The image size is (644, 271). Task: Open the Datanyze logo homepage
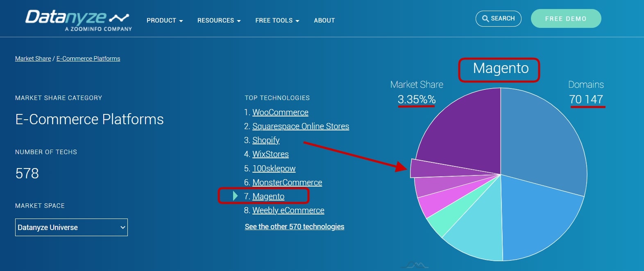[78, 20]
